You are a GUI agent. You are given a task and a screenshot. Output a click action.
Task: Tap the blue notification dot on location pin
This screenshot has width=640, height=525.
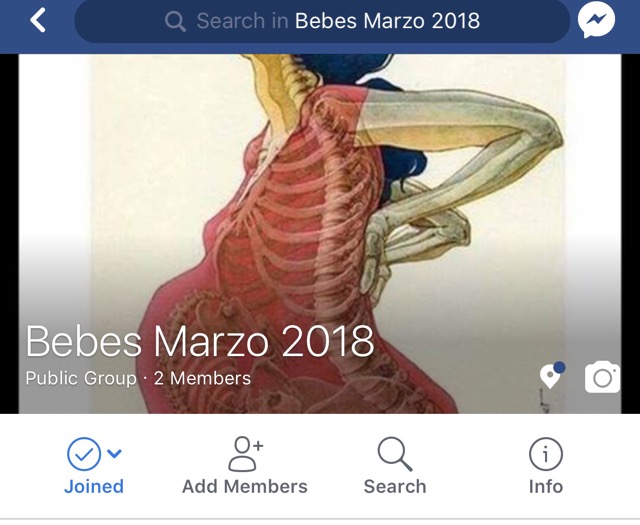560,367
